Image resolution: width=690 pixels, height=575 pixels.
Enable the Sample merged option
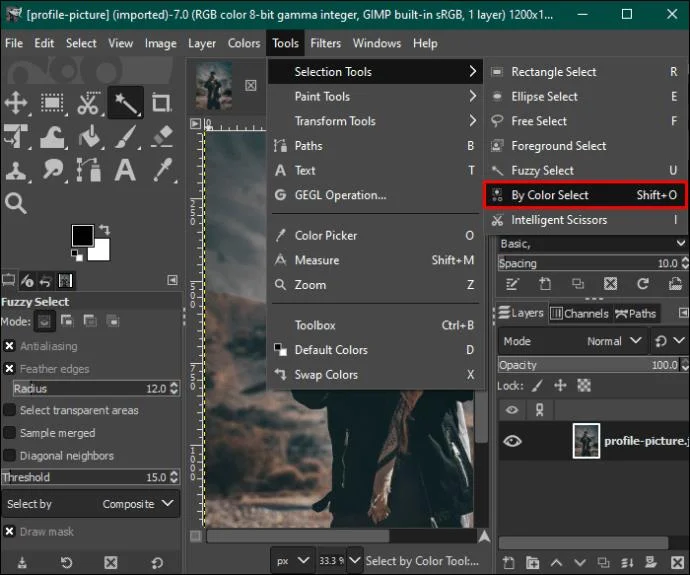[x=9, y=433]
